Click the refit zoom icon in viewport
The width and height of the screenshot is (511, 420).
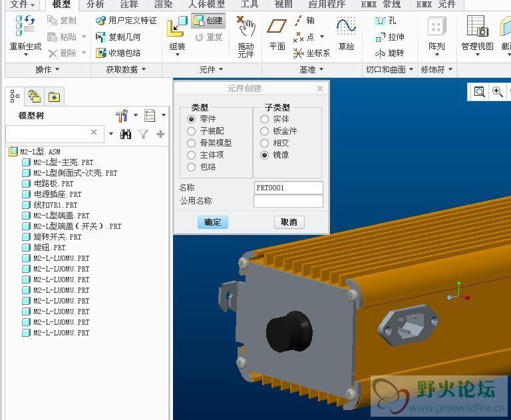click(x=479, y=93)
